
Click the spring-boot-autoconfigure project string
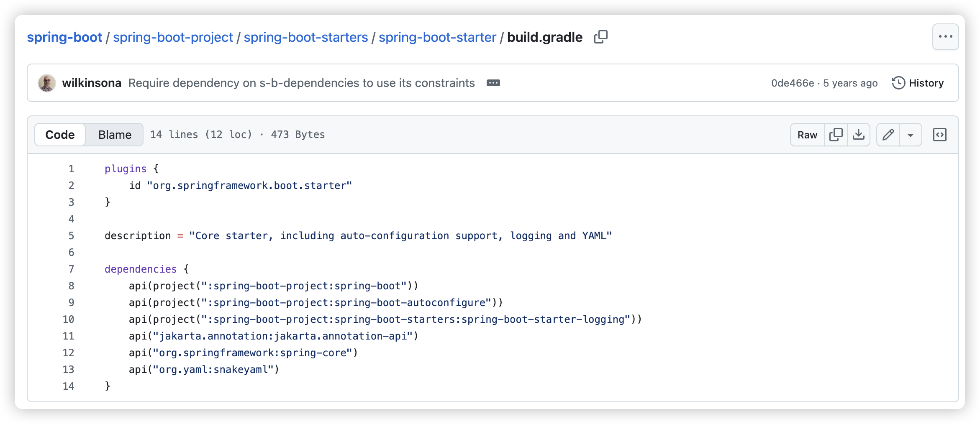click(x=347, y=303)
